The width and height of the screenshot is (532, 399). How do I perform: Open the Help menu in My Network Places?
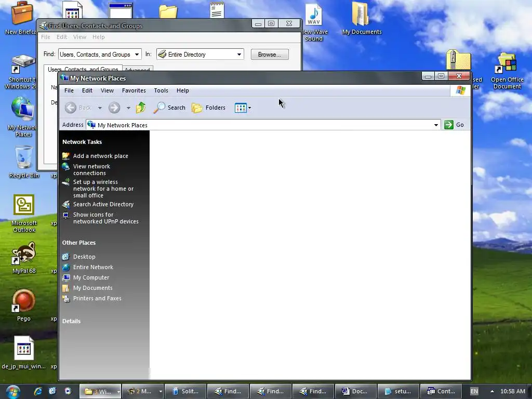(182, 90)
